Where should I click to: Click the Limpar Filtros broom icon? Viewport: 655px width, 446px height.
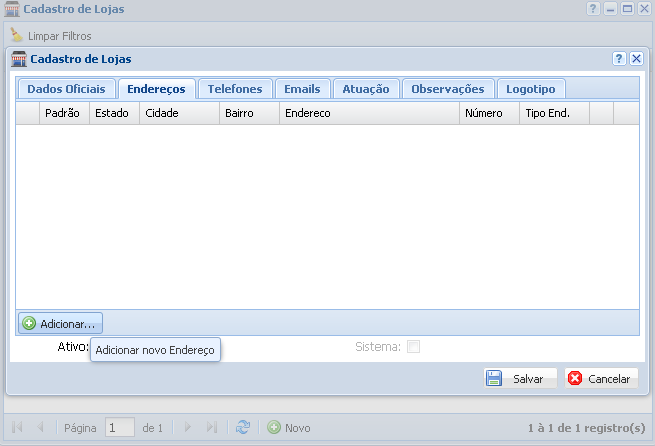[16, 36]
